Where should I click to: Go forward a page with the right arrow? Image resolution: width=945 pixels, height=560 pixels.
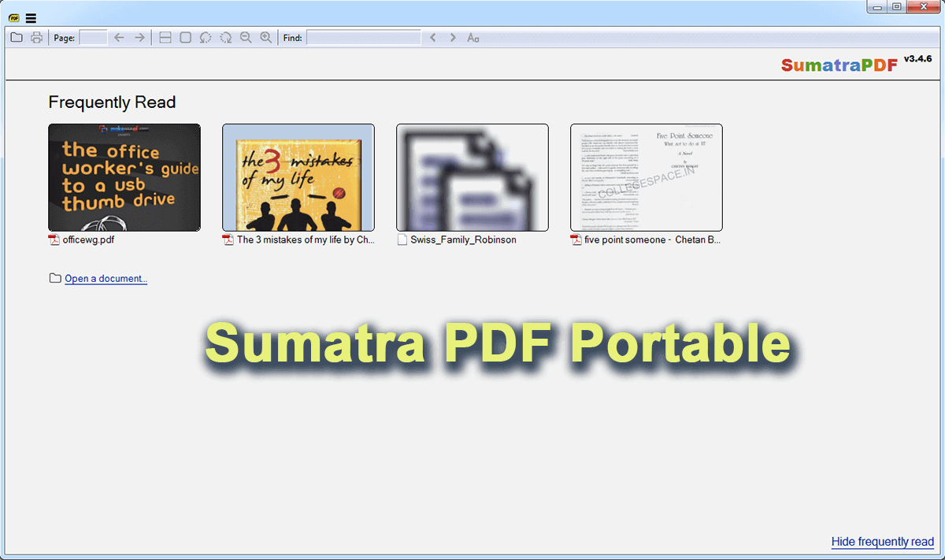point(139,37)
